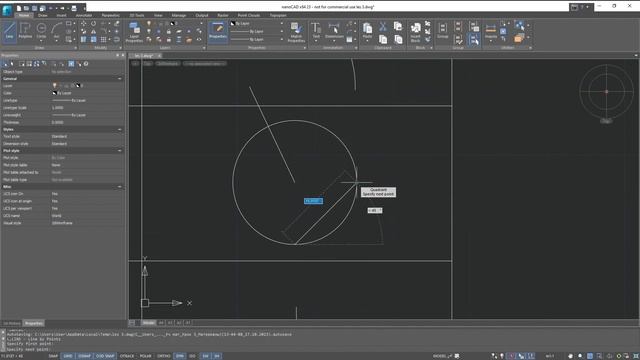Toggle SNAP mode in status bar
640x360 pixels.
click(53, 356)
